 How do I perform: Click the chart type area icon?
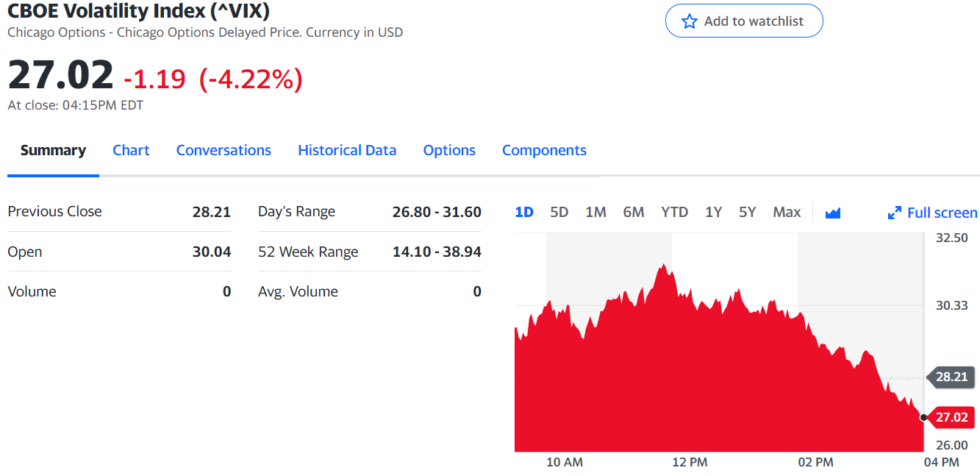(833, 213)
